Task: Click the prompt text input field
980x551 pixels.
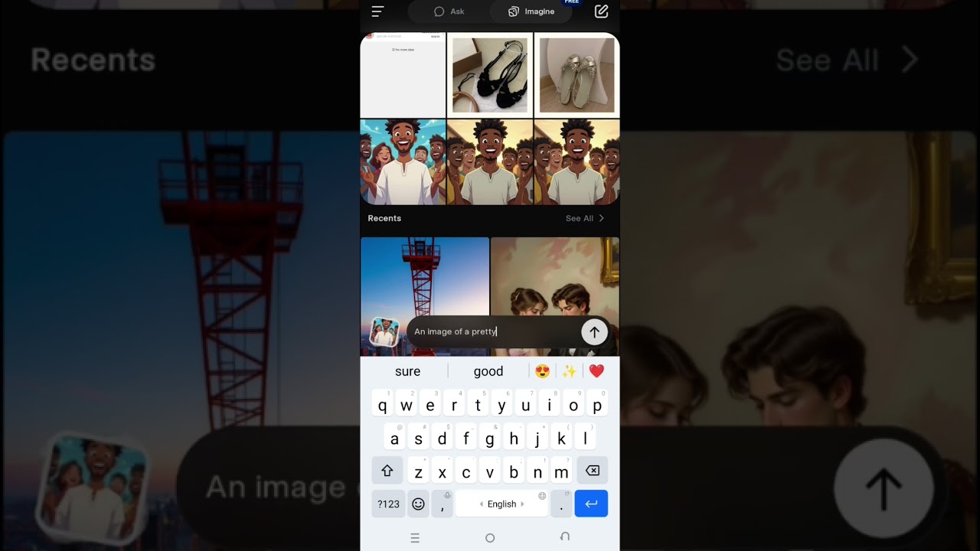Action: [x=494, y=331]
